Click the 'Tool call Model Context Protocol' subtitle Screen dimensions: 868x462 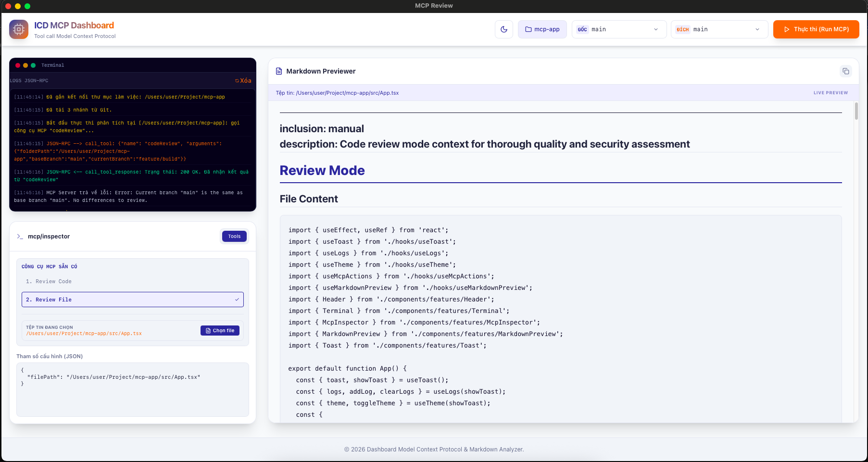(x=75, y=36)
